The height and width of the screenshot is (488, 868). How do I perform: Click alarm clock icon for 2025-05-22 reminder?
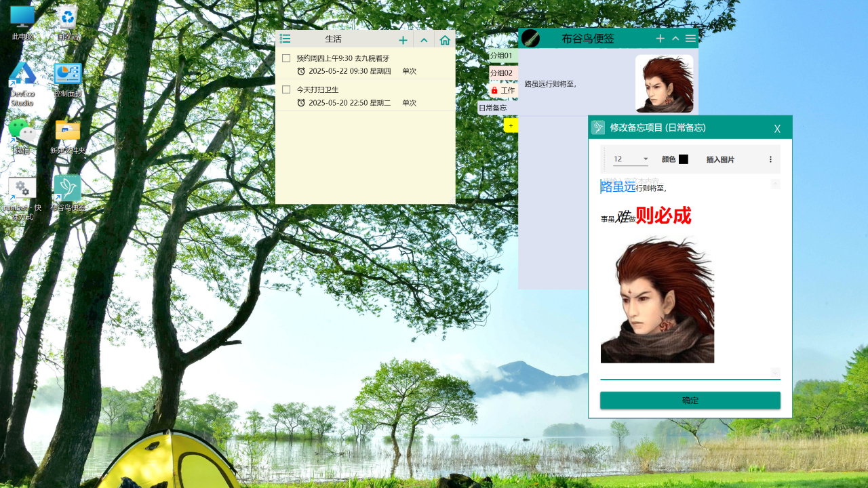[x=301, y=71]
